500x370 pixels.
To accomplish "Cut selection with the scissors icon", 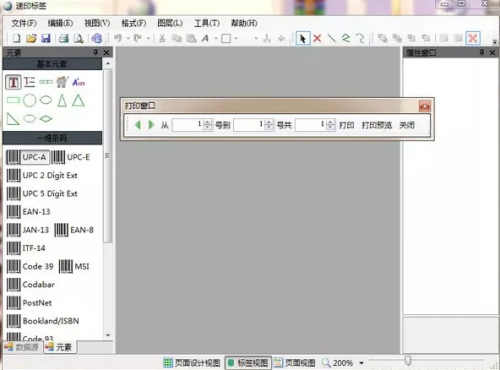I will [x=162, y=38].
